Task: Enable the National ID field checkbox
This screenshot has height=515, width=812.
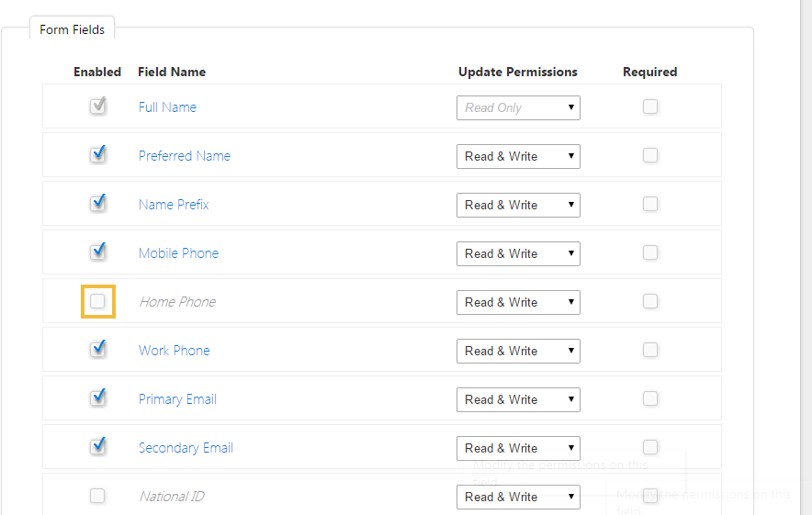Action: tap(97, 496)
